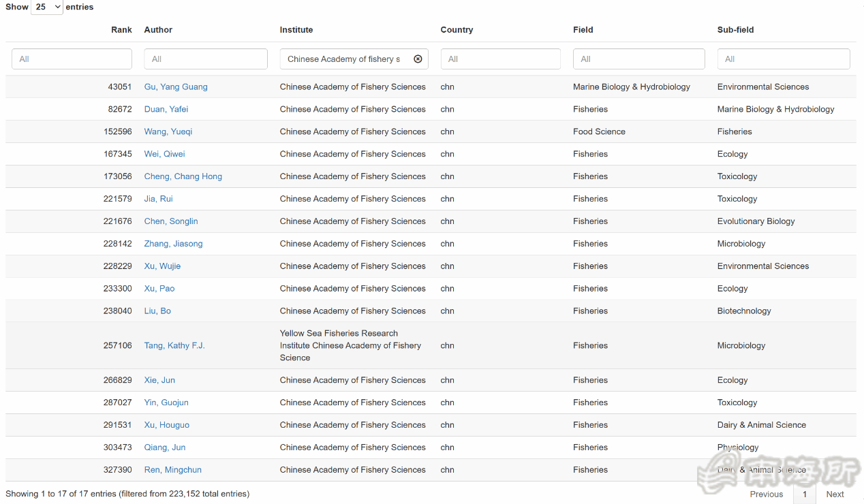Sort table by Author column header
This screenshot has width=864, height=504.
(x=158, y=30)
